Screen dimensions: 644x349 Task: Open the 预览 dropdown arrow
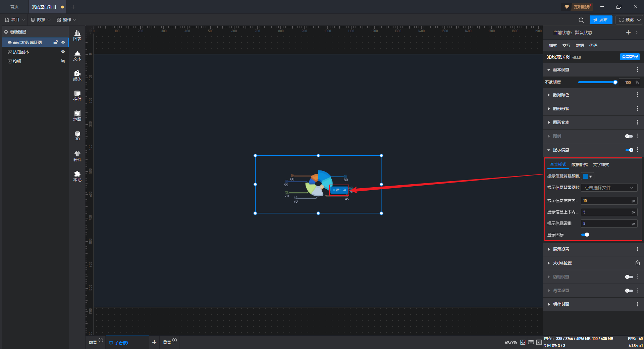[x=639, y=20]
